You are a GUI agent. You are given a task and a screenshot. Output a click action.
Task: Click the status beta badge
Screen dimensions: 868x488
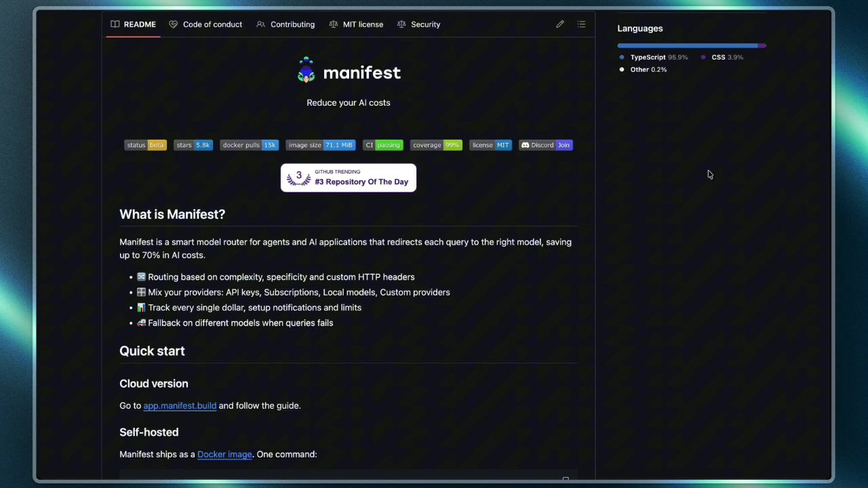(x=145, y=145)
